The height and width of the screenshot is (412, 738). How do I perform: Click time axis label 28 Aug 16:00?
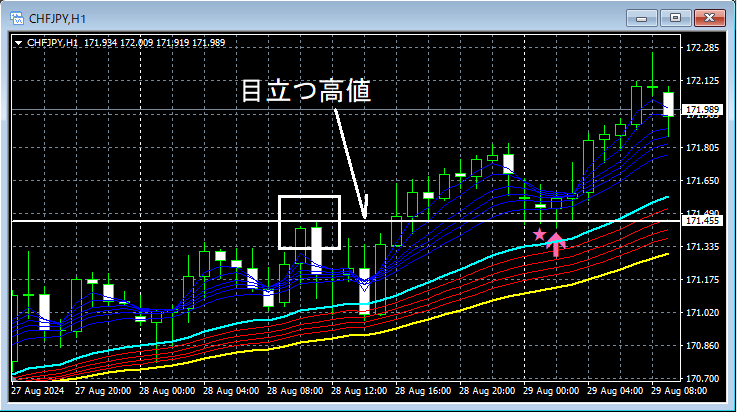(x=423, y=391)
